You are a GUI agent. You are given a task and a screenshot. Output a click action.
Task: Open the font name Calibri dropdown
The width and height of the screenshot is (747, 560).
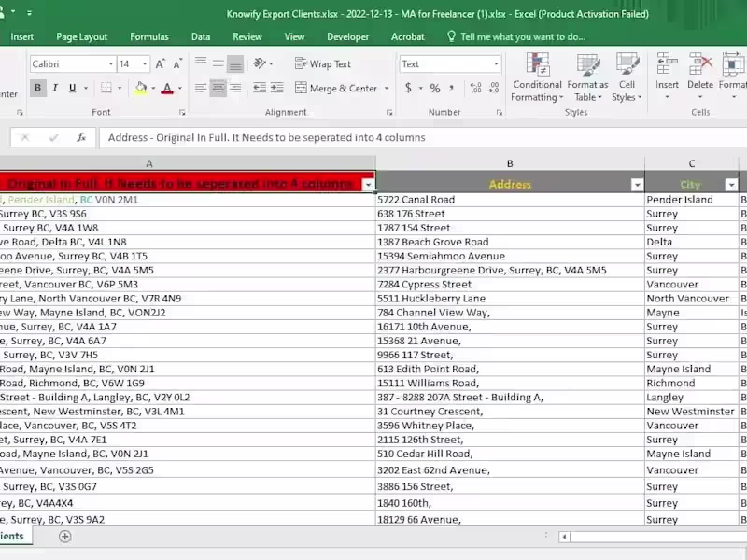[x=110, y=63]
